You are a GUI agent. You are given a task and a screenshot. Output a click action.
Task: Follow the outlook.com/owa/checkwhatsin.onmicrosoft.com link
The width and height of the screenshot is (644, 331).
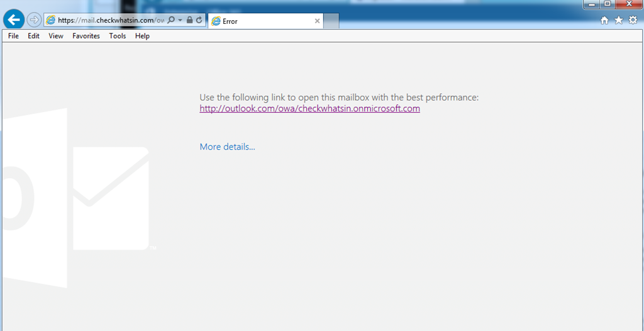coord(309,109)
